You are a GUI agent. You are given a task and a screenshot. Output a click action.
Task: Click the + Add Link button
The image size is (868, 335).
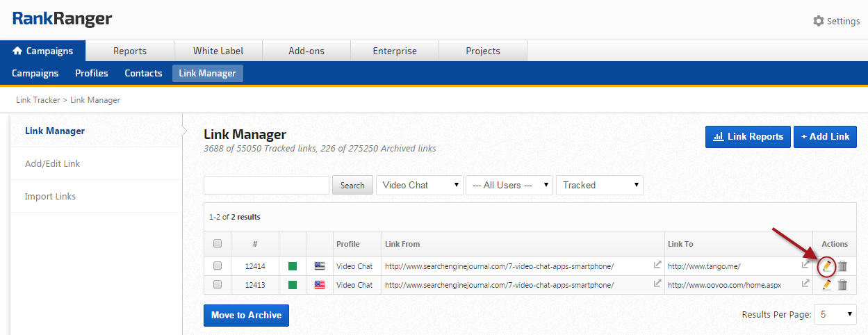point(826,137)
